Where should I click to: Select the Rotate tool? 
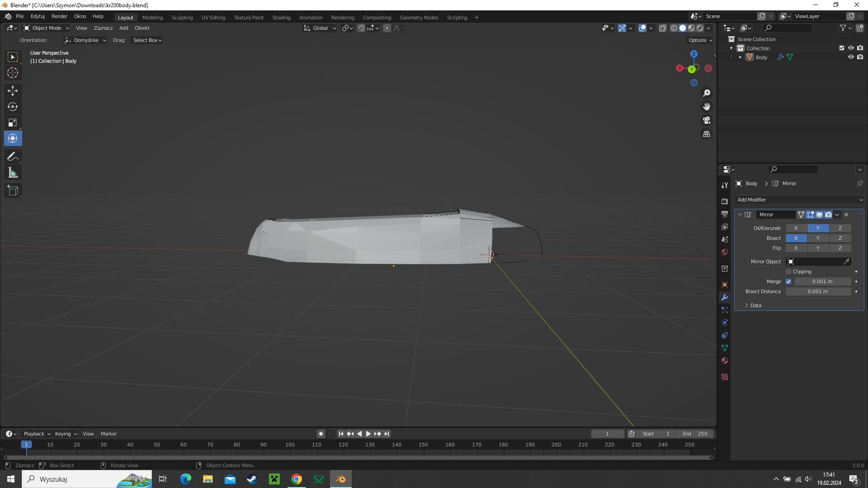coord(13,107)
